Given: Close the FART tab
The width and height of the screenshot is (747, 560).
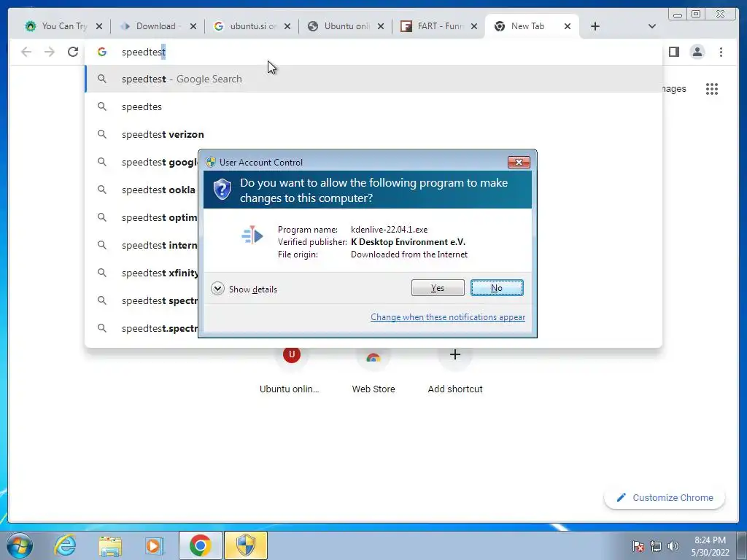Looking at the screenshot, I should click(474, 26).
